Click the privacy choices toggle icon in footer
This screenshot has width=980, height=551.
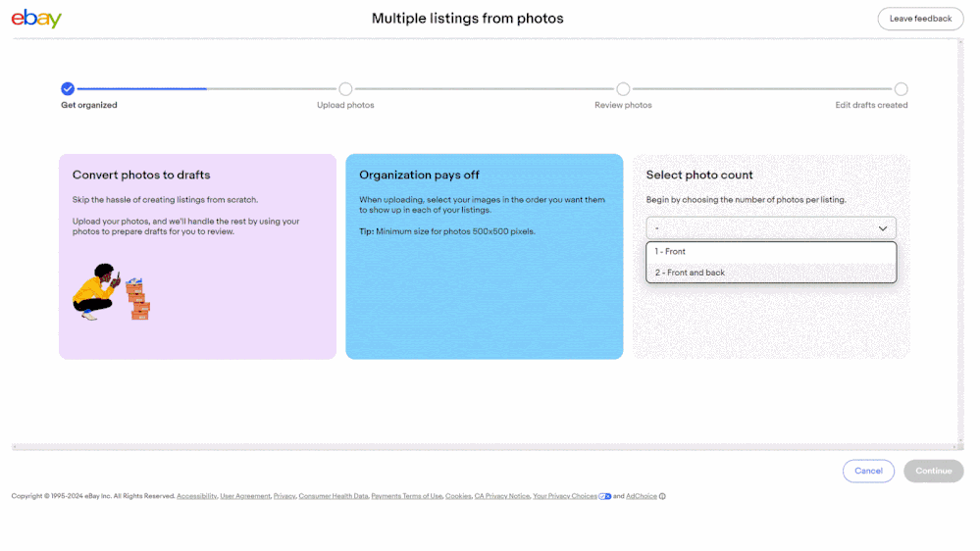point(605,496)
